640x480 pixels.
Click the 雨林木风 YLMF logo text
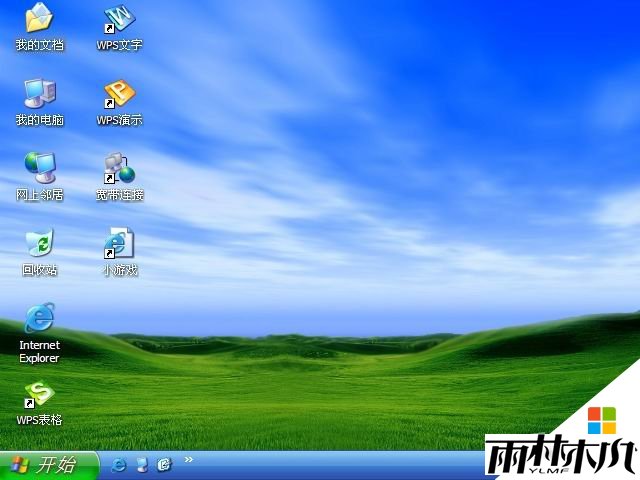[x=559, y=458]
